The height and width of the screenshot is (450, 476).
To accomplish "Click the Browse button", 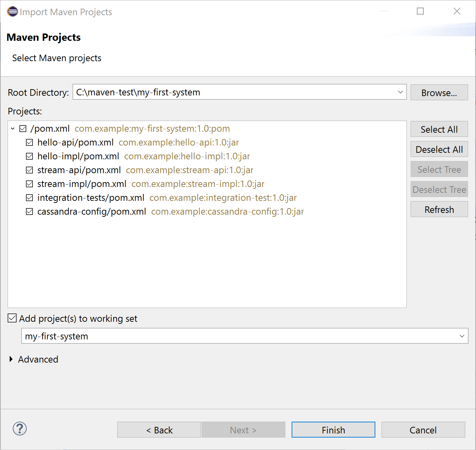I will pyautogui.click(x=439, y=92).
